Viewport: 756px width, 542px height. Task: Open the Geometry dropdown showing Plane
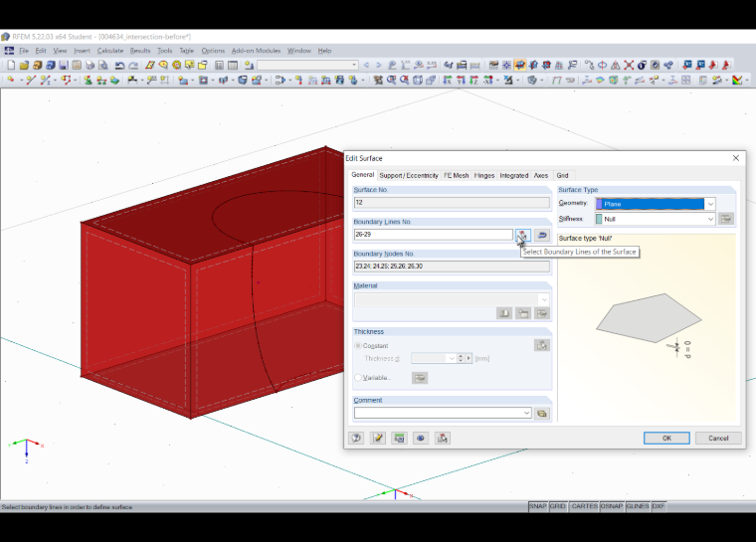(710, 204)
